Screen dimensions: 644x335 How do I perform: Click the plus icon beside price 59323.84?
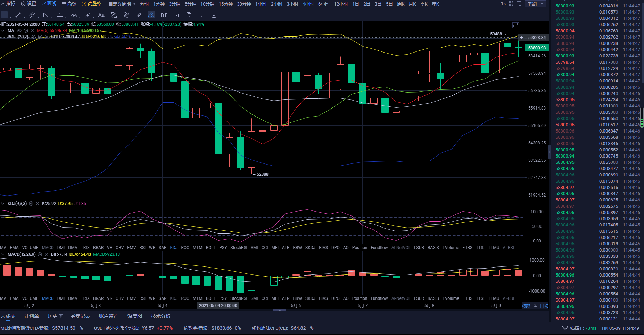click(x=521, y=37)
